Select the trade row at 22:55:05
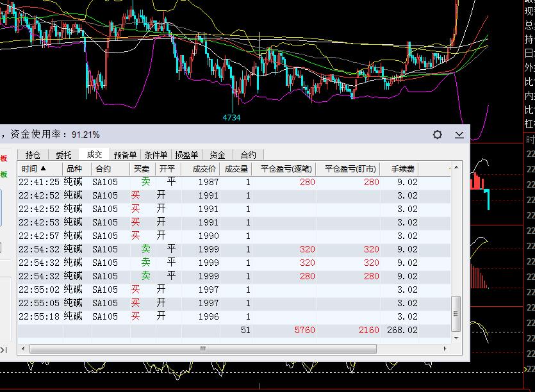Viewport: 535px width, 392px height. tap(235, 303)
